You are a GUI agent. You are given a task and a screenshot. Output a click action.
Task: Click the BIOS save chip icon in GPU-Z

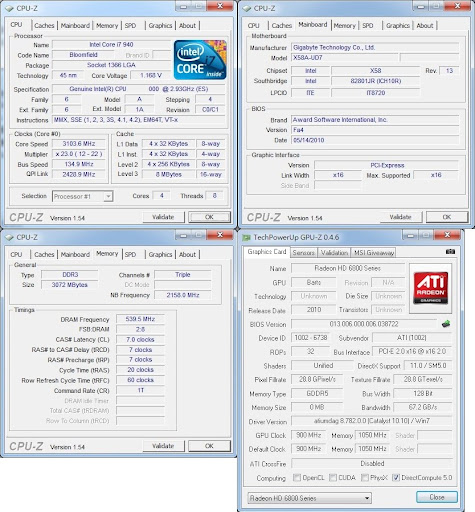pyautogui.click(x=446, y=324)
